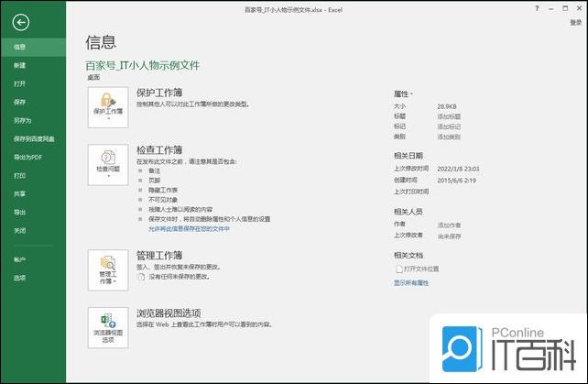This screenshot has width=588, height=384.
Task: Click the 添加作者 author field
Action: click(x=449, y=225)
